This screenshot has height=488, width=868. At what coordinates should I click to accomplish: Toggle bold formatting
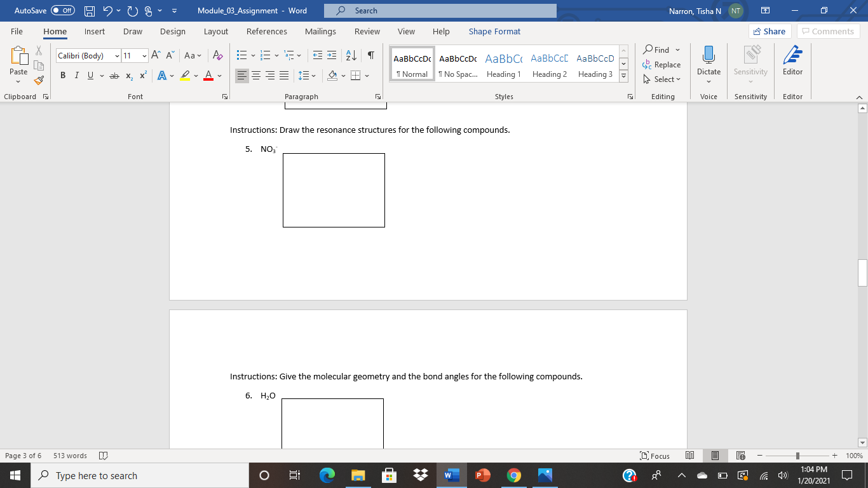tap(62, 74)
